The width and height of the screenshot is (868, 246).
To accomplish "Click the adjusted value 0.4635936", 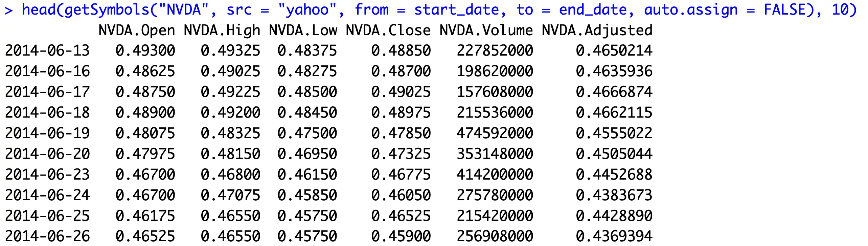I will pyautogui.click(x=614, y=71).
